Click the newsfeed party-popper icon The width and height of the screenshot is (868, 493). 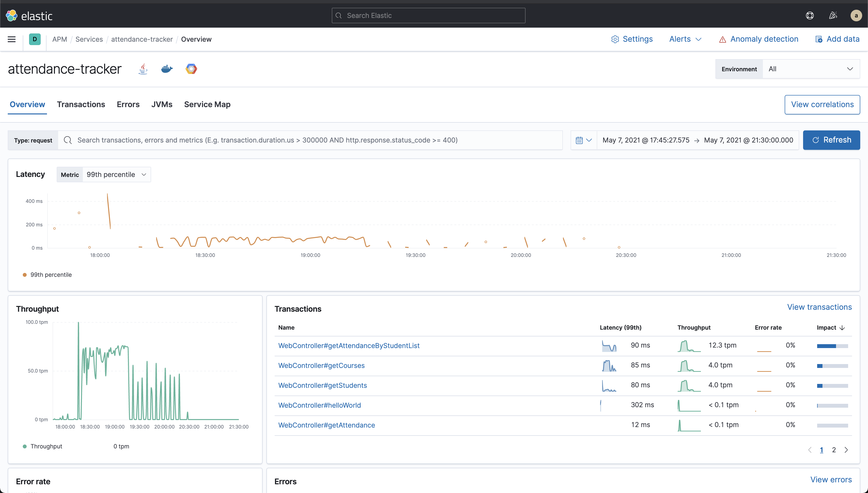[833, 15]
